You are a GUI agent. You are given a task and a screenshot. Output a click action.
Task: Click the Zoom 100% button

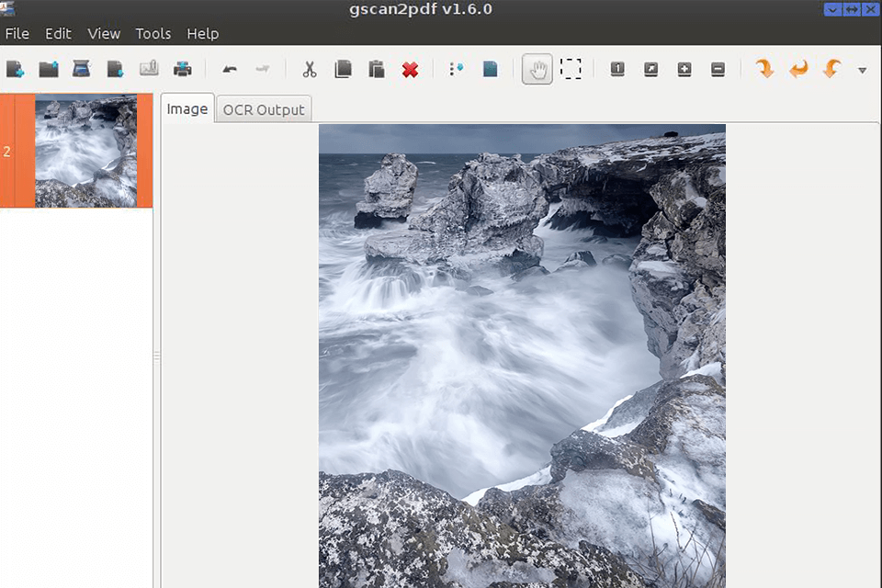point(617,69)
